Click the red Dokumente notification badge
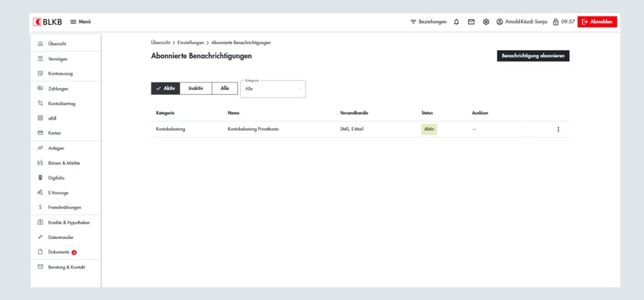The height and width of the screenshot is (300, 644). pyautogui.click(x=74, y=252)
